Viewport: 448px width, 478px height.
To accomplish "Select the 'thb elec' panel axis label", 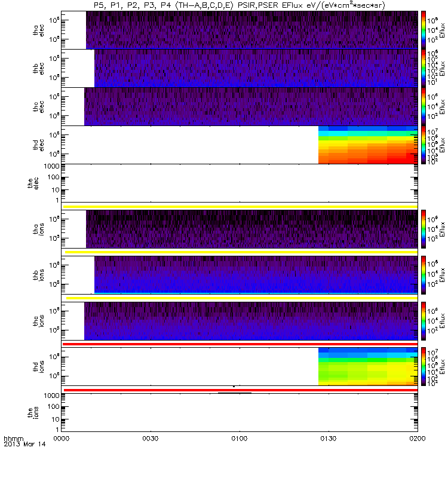I will tap(38, 68).
